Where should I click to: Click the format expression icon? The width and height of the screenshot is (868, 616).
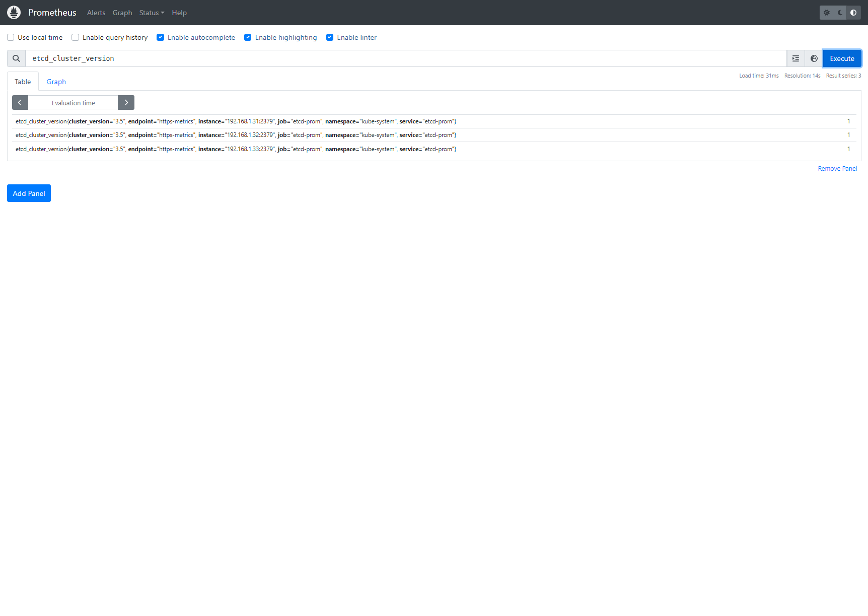pos(795,58)
